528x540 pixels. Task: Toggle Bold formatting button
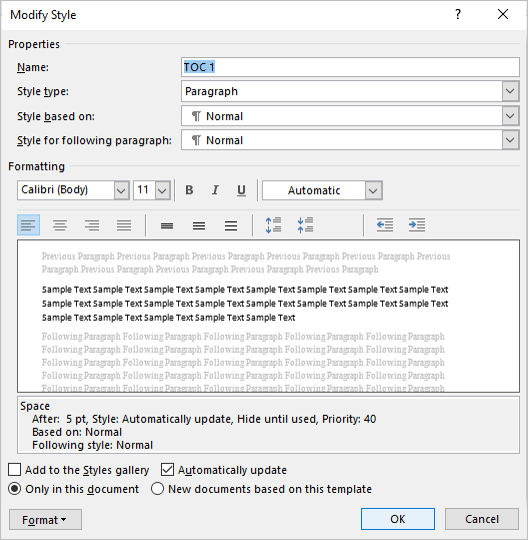[189, 190]
